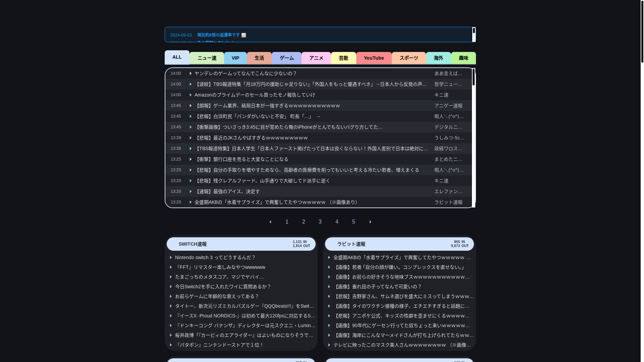Open 最強のアイス、決定す headline
Screen dimensions: 644x362
click(227, 191)
